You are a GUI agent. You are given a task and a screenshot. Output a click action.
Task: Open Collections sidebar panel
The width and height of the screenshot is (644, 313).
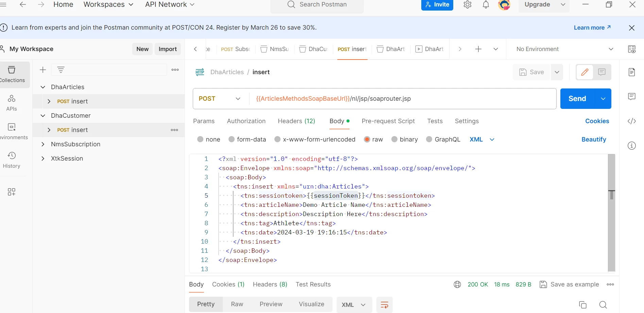[x=12, y=75]
